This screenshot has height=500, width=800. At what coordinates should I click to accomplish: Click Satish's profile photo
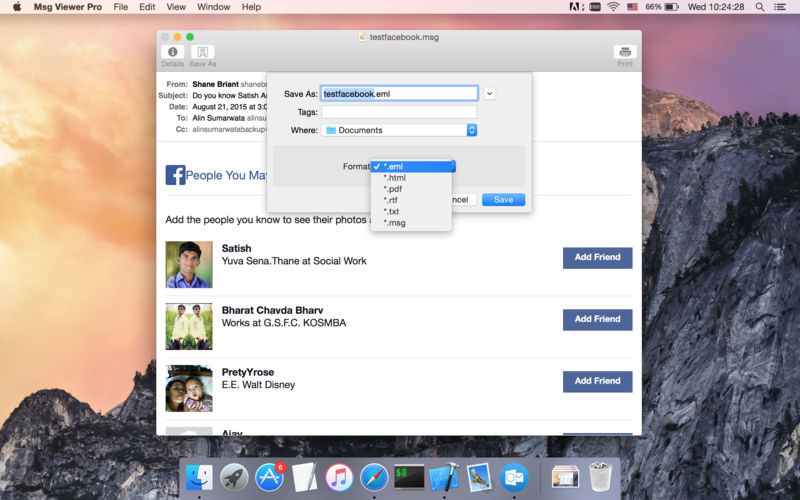click(x=189, y=264)
